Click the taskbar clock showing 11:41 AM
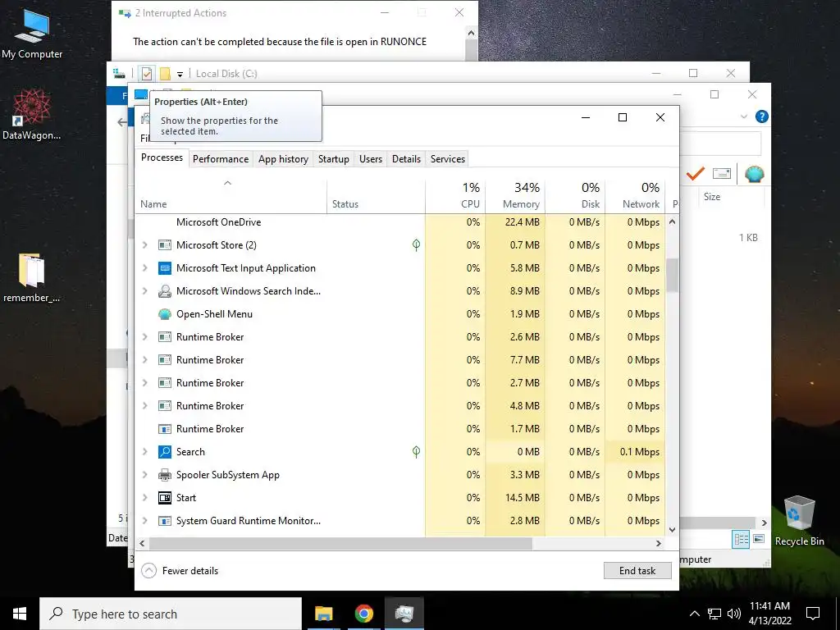This screenshot has height=630, width=840. [769, 614]
